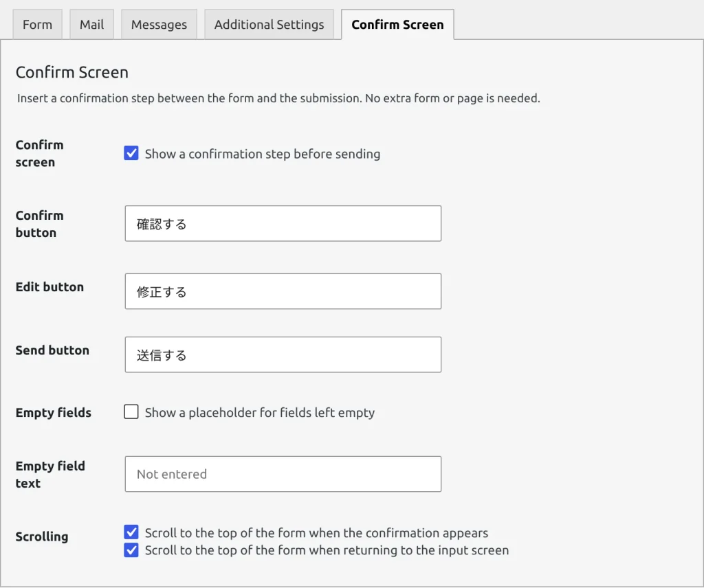
Task: Toggle scroll to top when returning to input
Action: pyautogui.click(x=131, y=550)
